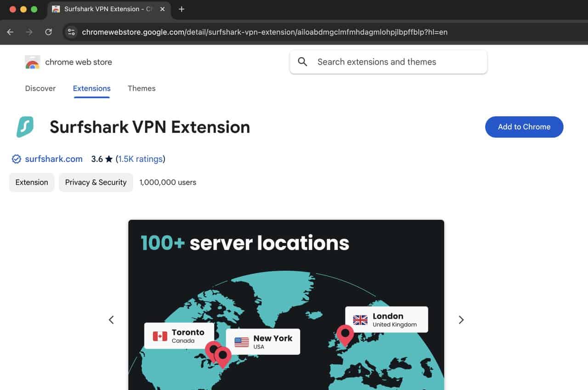Show next screenshot with right chevron
588x390 pixels.
(x=461, y=320)
